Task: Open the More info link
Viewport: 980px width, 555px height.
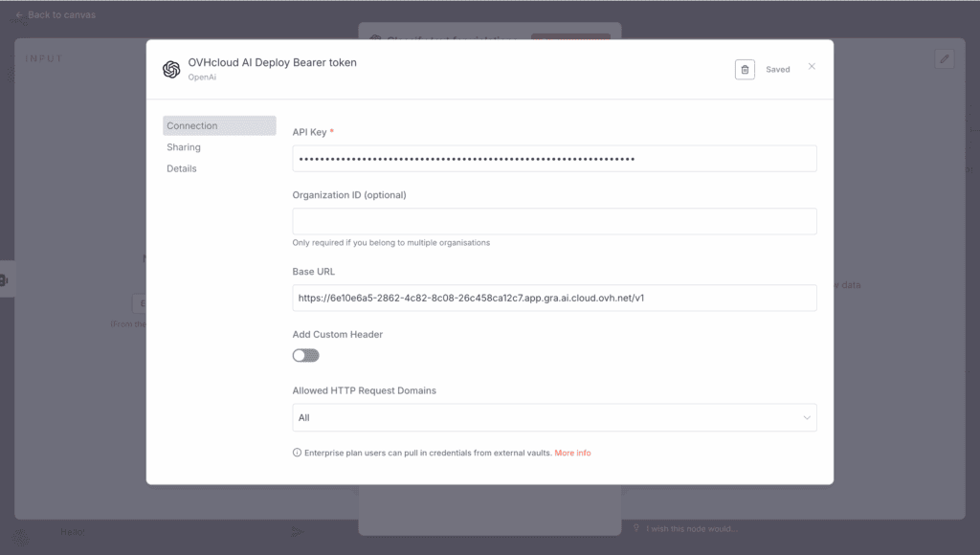Action: pos(572,453)
